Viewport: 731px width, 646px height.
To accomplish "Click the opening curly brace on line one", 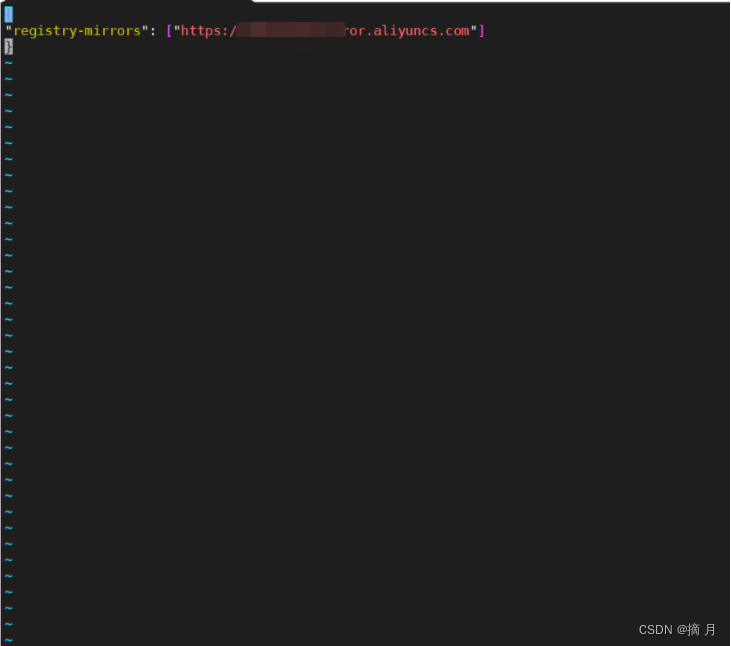I will click(x=8, y=14).
